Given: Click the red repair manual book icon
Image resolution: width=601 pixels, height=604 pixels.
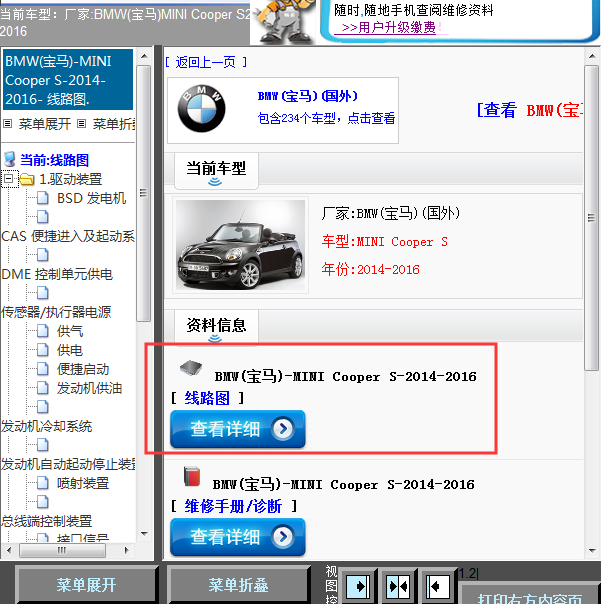Looking at the screenshot, I should tap(192, 476).
